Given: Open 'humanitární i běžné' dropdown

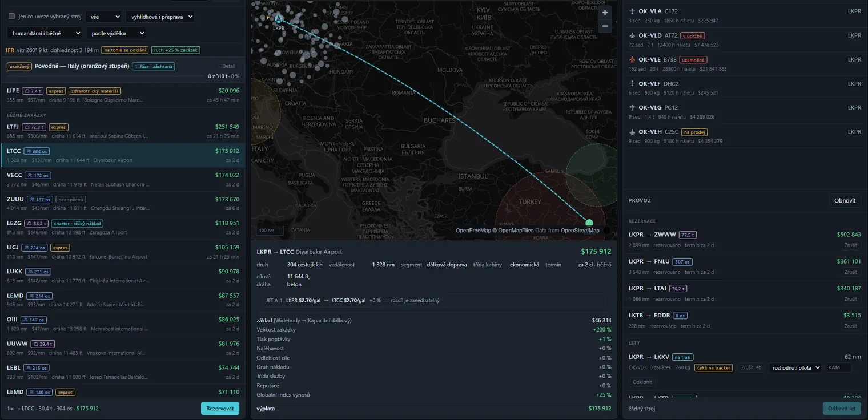Looking at the screenshot, I should pyautogui.click(x=45, y=33).
